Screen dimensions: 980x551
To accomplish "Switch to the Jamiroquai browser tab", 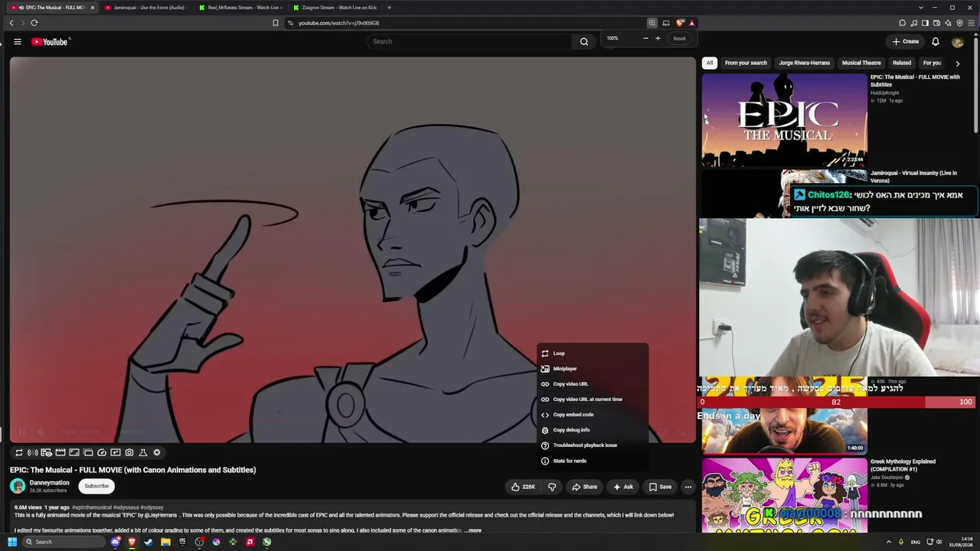I will tap(144, 8).
